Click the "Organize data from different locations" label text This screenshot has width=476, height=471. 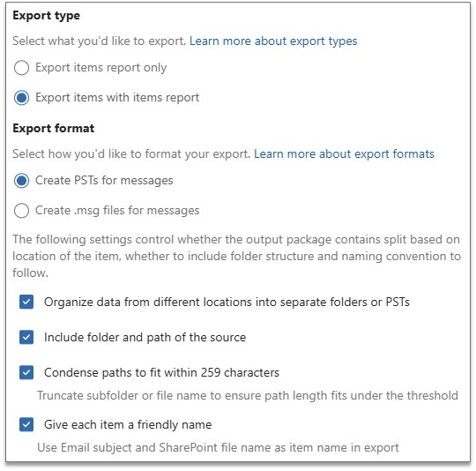227,303
